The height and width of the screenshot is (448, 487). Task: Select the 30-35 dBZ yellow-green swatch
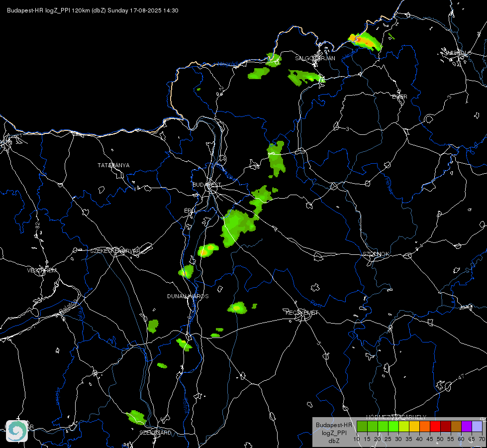point(404,427)
